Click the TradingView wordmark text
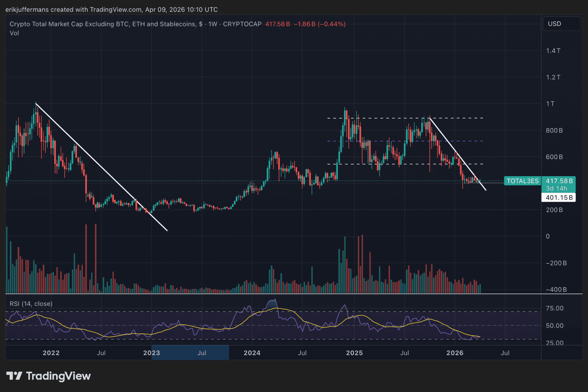588x392 pixels. 58,376
